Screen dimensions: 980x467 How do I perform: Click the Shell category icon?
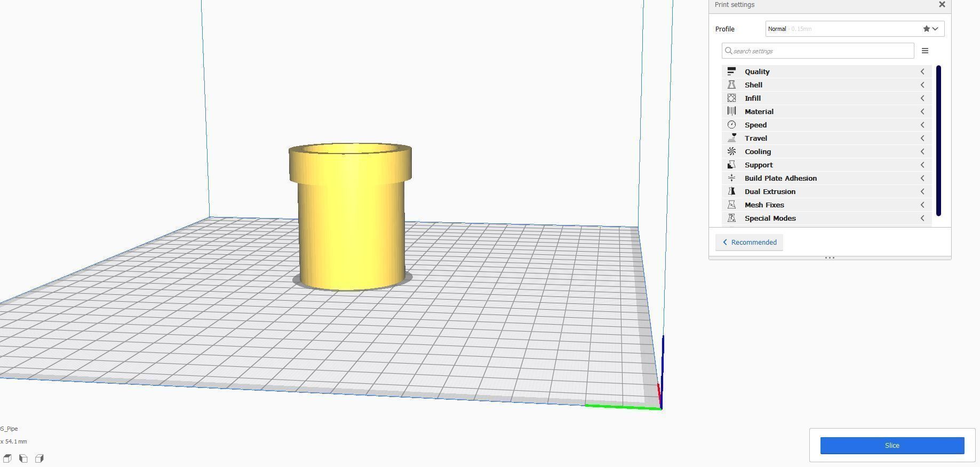(731, 85)
